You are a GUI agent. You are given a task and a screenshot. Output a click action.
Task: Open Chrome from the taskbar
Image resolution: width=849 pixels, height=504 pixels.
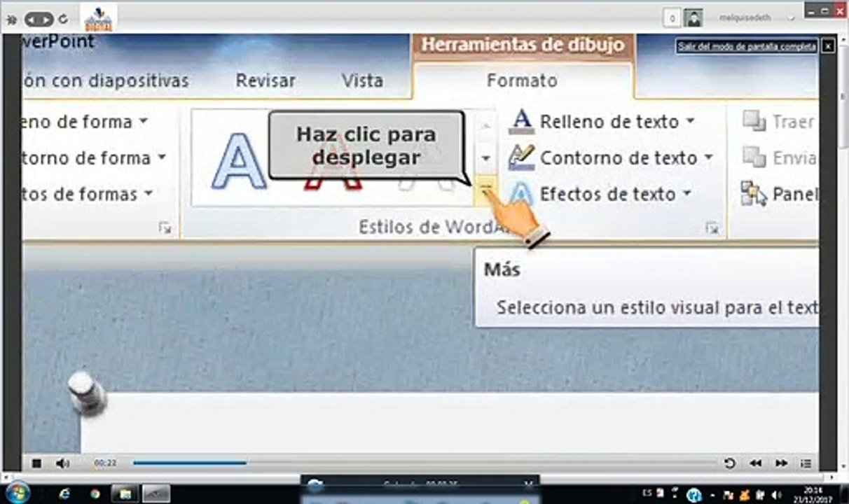coord(95,493)
